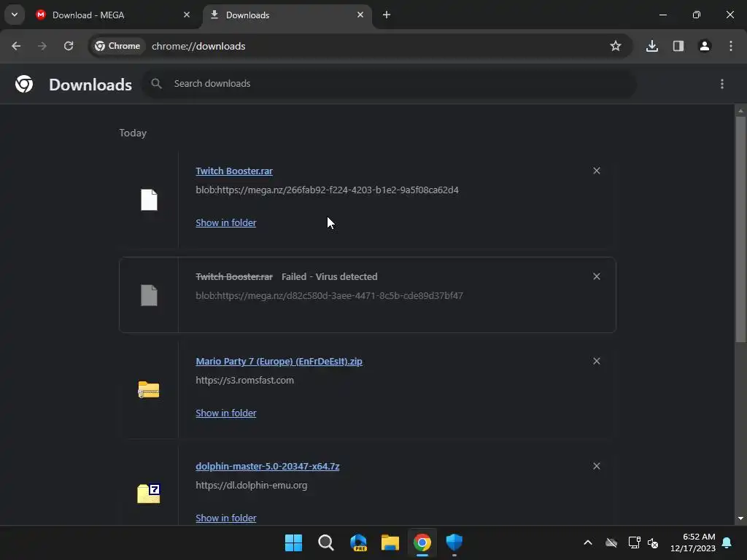Click the muted volume tray icon
The height and width of the screenshot is (560, 747).
coord(653,542)
